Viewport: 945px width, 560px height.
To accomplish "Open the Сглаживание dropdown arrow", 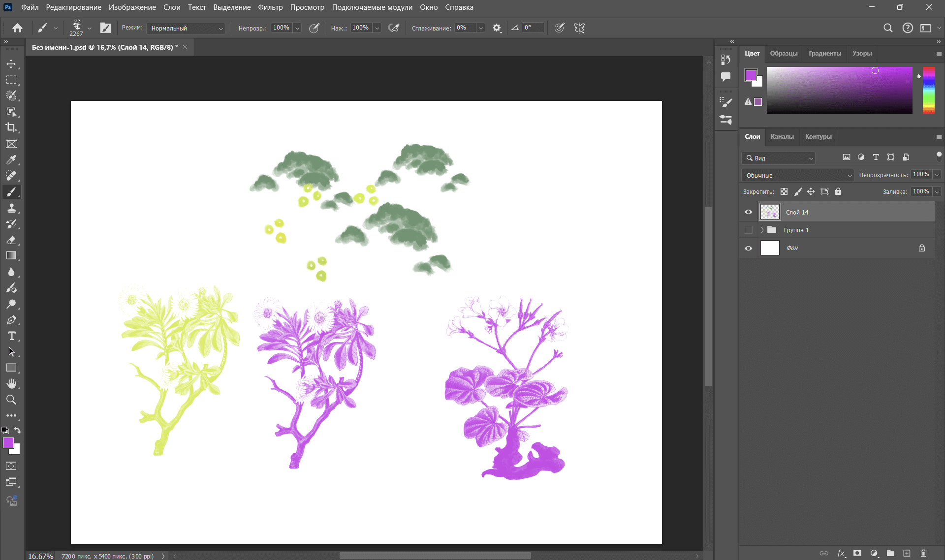I will (480, 28).
